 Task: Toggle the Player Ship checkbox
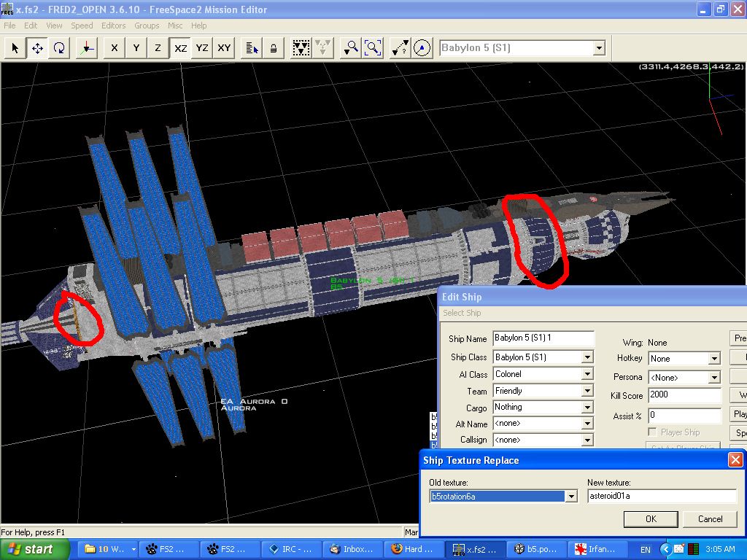[652, 432]
